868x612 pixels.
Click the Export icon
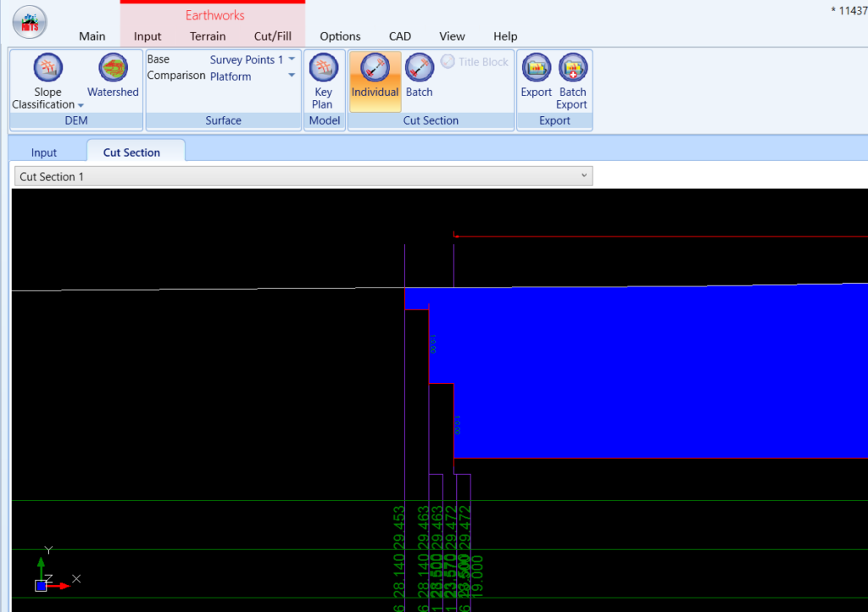537,75
